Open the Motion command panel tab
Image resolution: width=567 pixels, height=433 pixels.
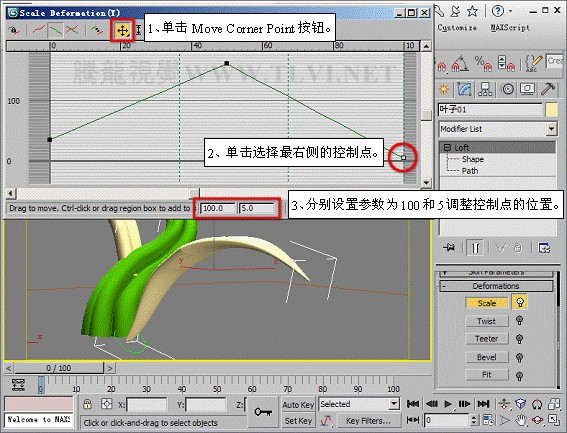508,89
